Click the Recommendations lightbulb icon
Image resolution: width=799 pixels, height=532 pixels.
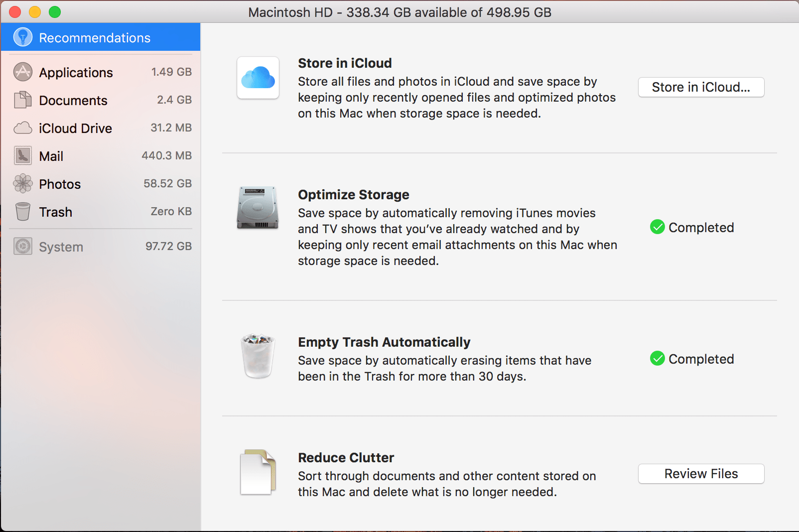(22, 37)
